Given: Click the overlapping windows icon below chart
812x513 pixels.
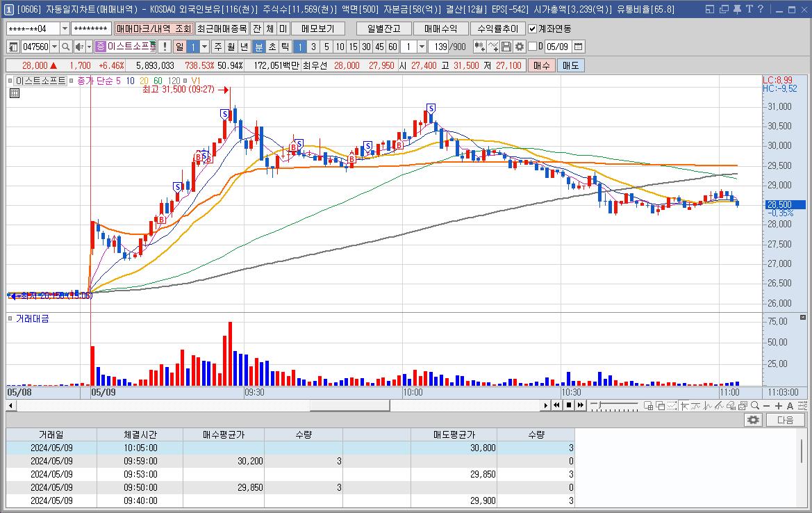Looking at the screenshot, I should (661, 406).
